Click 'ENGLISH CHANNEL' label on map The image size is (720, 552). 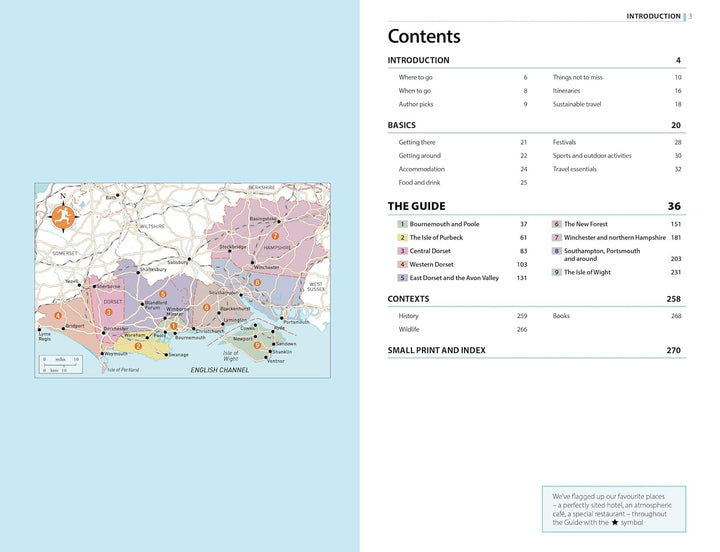[219, 370]
